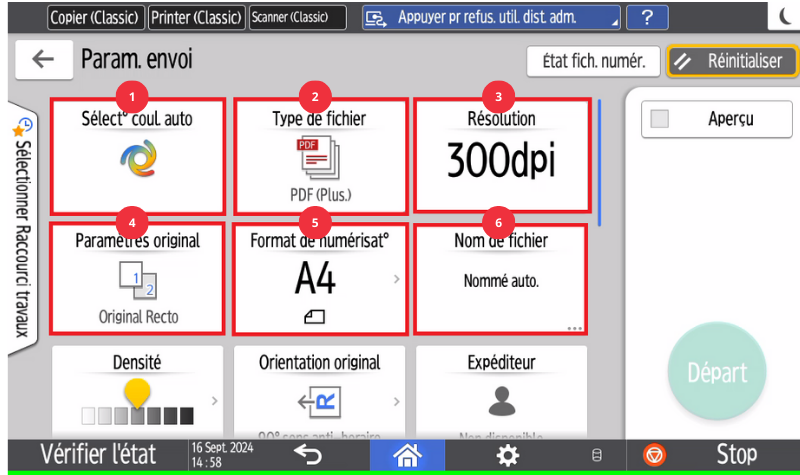Tick the Aperçu checkbox
Image resolution: width=800 pixels, height=475 pixels.
[659, 119]
